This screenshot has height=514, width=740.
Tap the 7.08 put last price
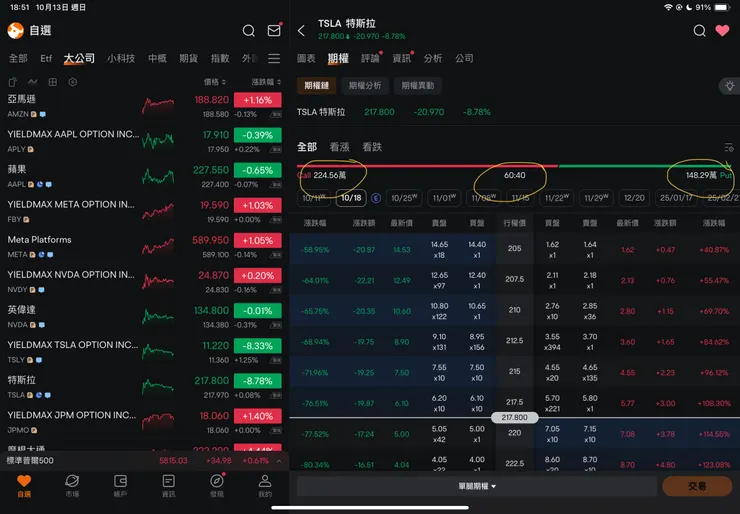628,434
